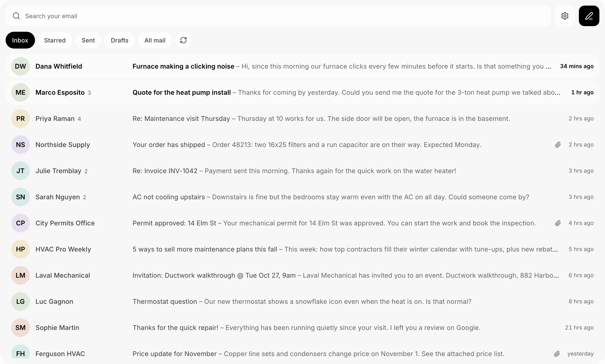Click into the Search your email field
Image resolution: width=605 pixels, height=364 pixels.
point(278,16)
